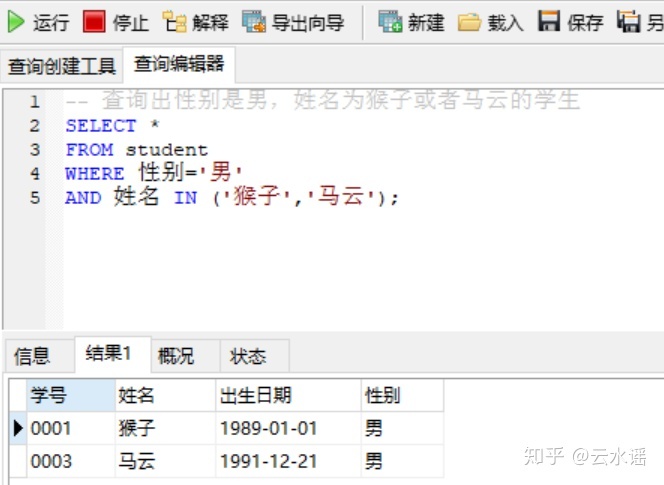Click the 保存 toolbar label
The height and width of the screenshot is (485, 664).
(x=585, y=22)
